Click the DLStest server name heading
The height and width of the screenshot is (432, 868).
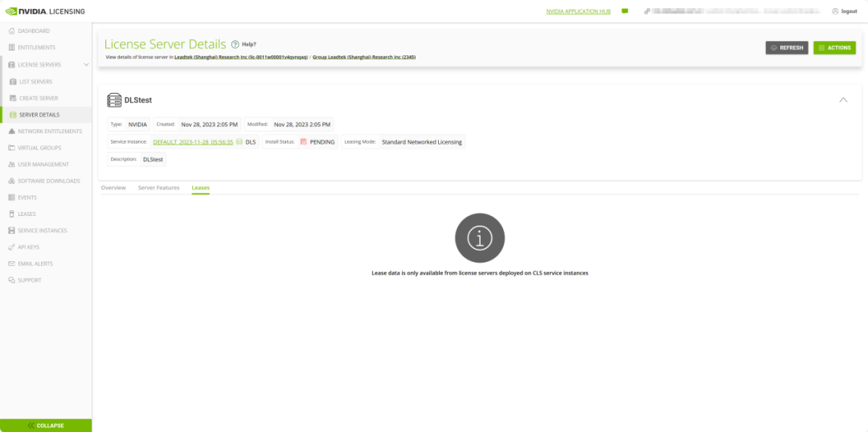point(138,100)
